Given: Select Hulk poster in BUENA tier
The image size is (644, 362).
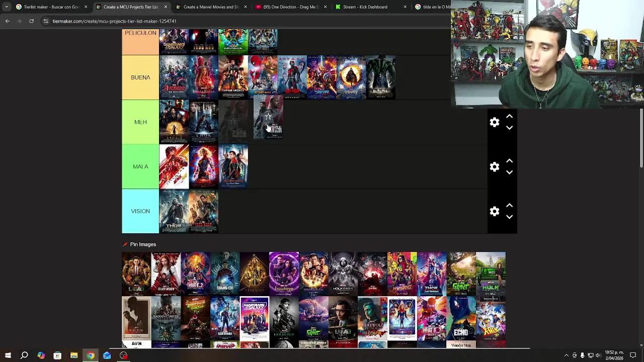Looking at the screenshot, I should tap(381, 77).
